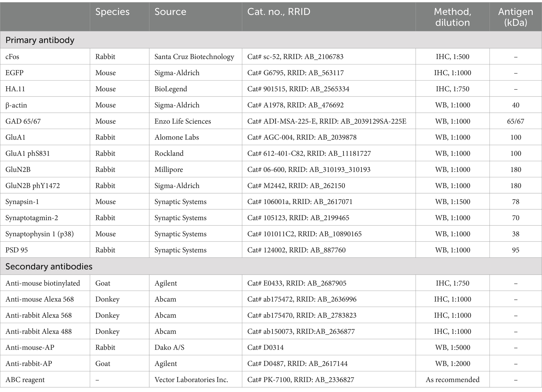Image resolution: width=542 pixels, height=392 pixels.
Task: Select the 'Primary antibody' section heading
Action: (40, 40)
